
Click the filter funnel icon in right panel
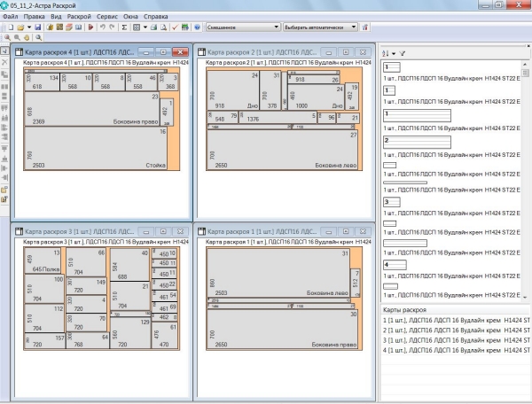402,53
